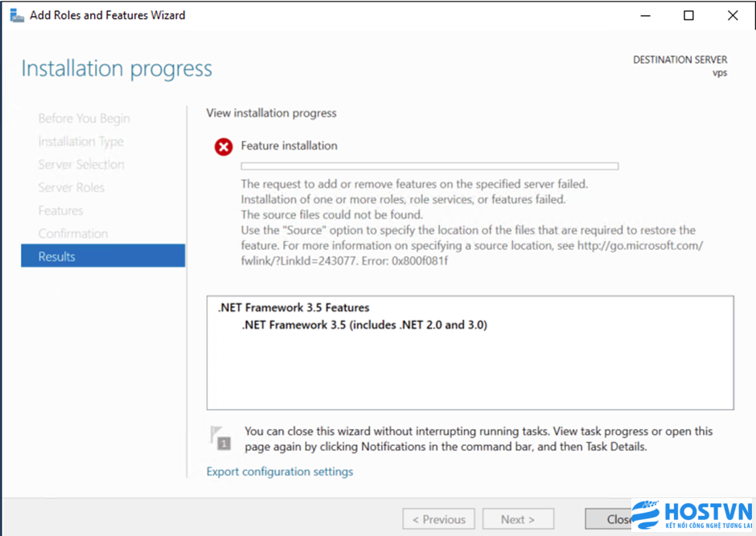Click the wizard title bar server icon
The width and height of the screenshot is (756, 536).
[17, 15]
